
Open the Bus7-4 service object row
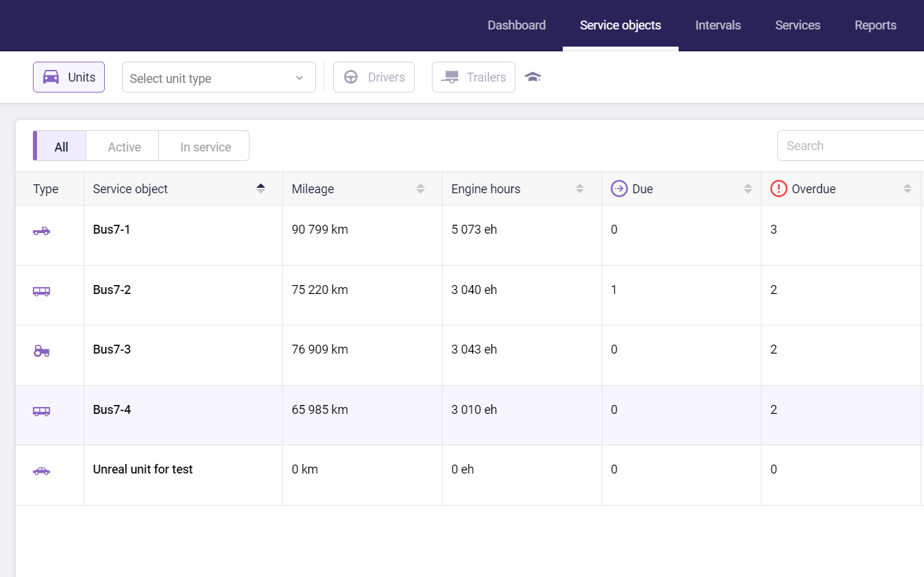112,410
